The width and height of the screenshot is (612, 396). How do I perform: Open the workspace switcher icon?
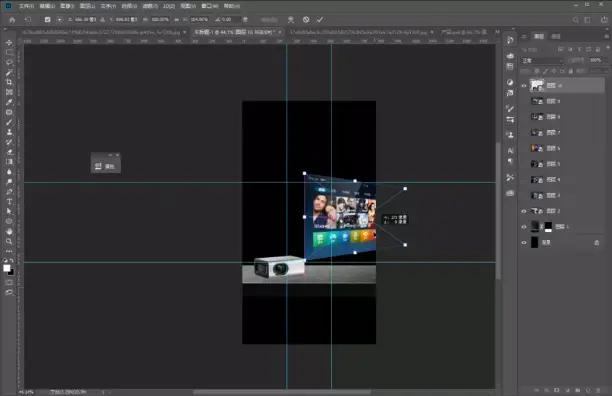[x=587, y=20]
